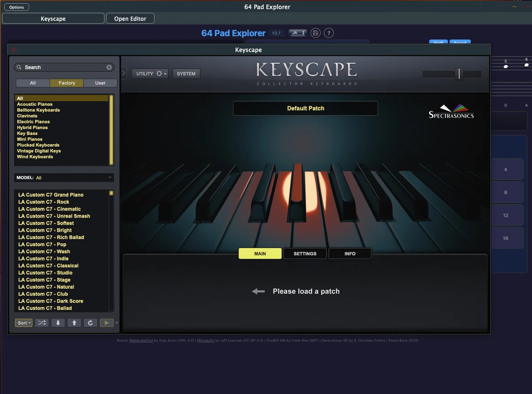532x394 pixels.
Task: Click the save disk icon in 64 Pad Explorer
Action: tap(315, 33)
